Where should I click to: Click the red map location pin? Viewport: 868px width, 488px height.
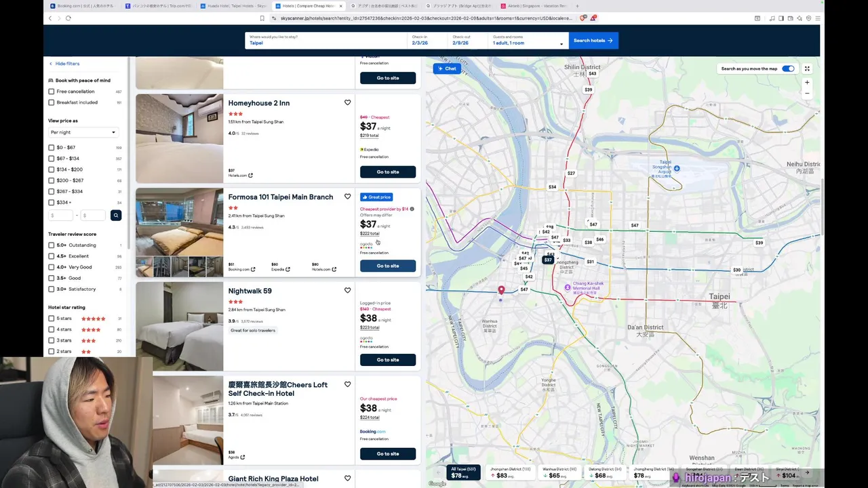click(501, 290)
